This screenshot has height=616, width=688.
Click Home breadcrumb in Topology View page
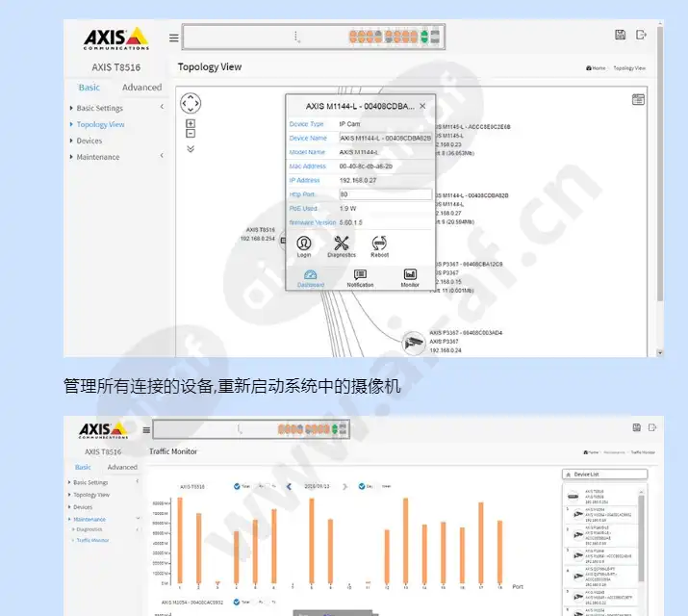click(596, 68)
